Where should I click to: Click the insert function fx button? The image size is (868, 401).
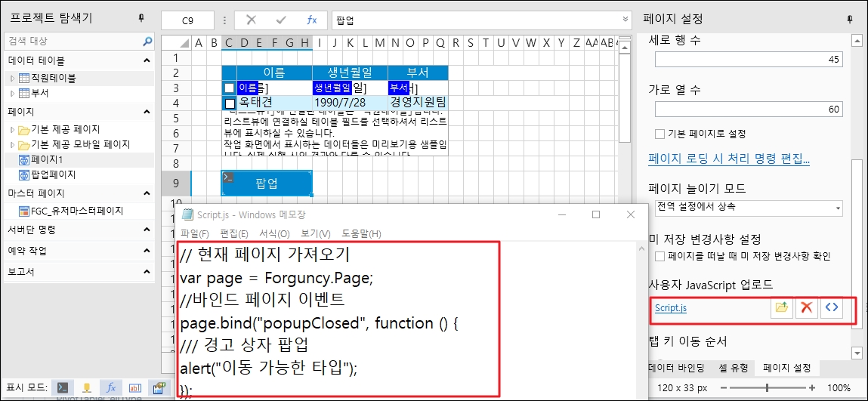click(x=311, y=20)
